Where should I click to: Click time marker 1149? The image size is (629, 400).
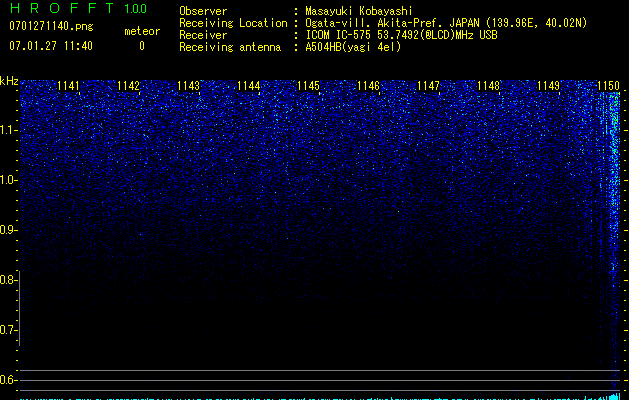pos(548,86)
